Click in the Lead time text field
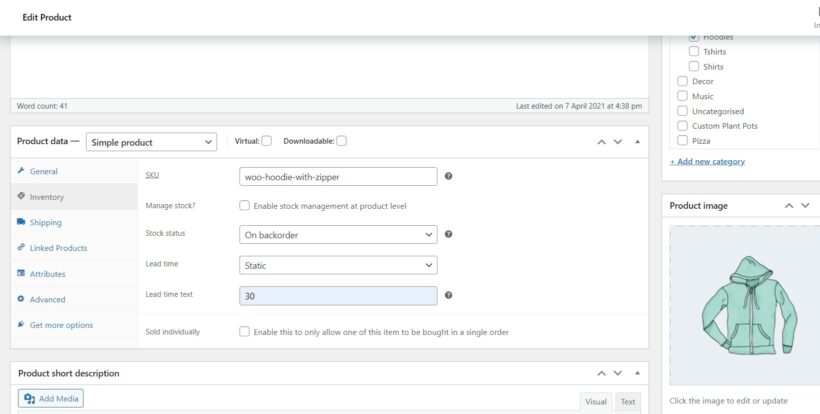Screen dimensions: 820x414 coord(338,296)
